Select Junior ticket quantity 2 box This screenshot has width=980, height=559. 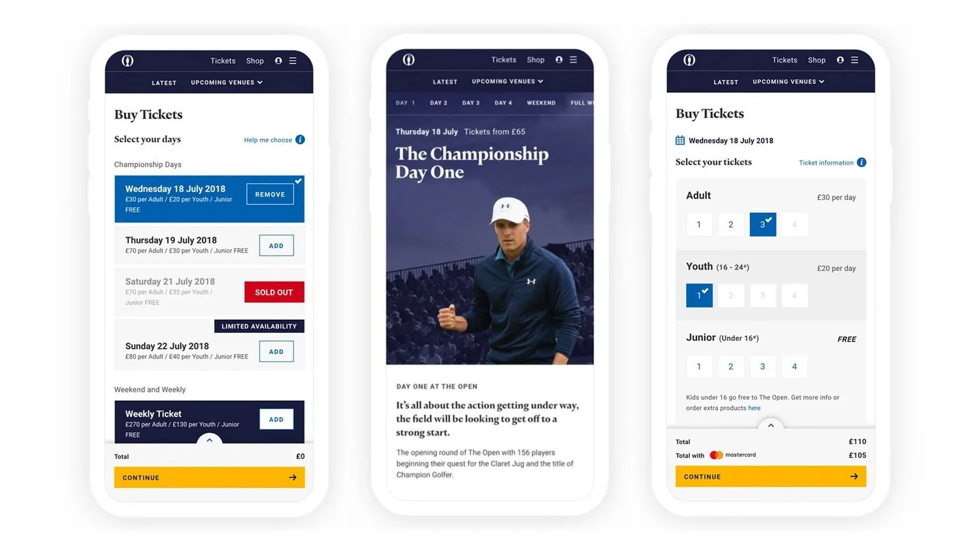click(730, 366)
